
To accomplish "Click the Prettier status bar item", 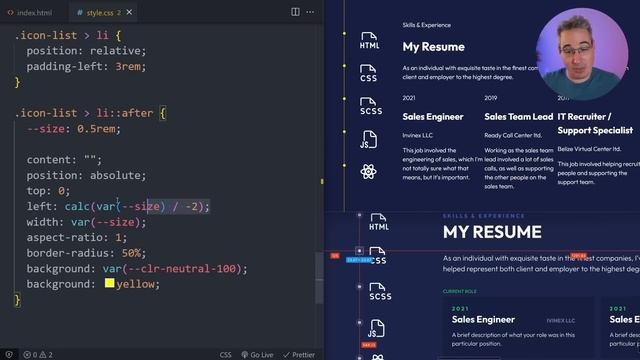I will click(299, 355).
